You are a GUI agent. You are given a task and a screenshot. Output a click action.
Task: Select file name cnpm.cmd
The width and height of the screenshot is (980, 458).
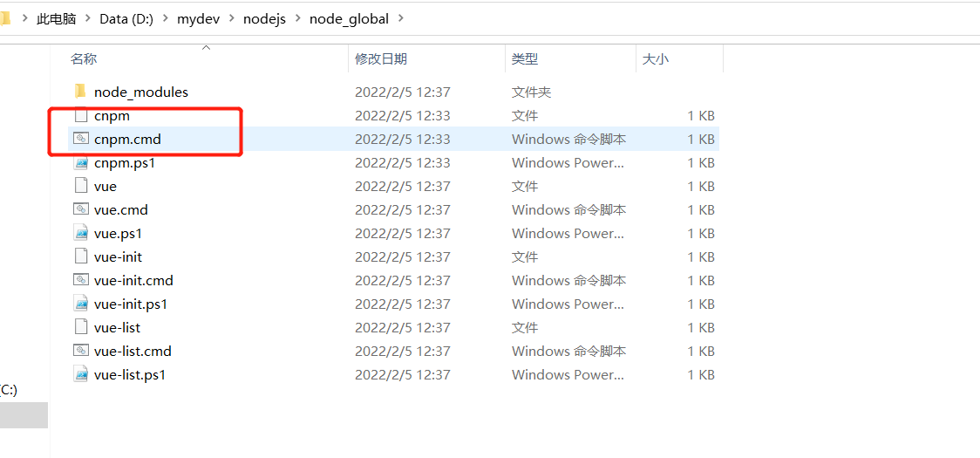pyautogui.click(x=127, y=139)
